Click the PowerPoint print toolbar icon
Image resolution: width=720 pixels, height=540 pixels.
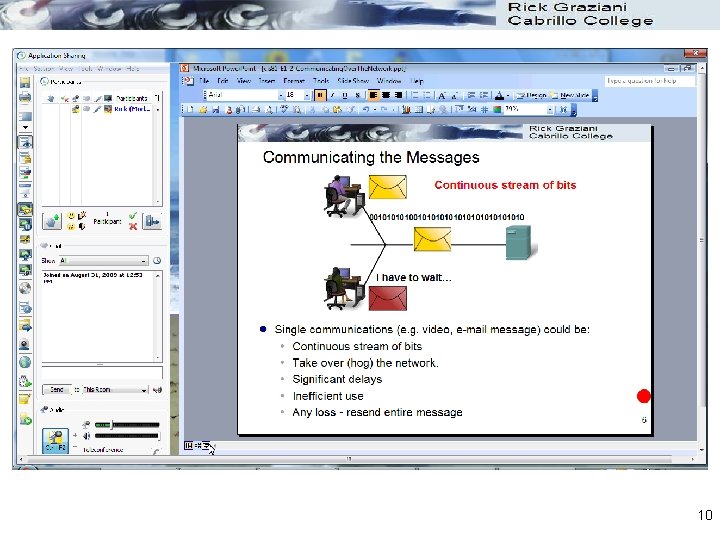(256, 109)
